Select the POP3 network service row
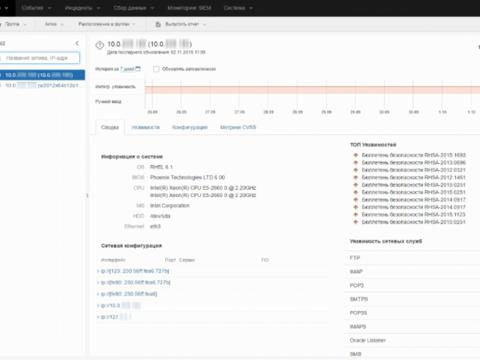 click(x=412, y=285)
